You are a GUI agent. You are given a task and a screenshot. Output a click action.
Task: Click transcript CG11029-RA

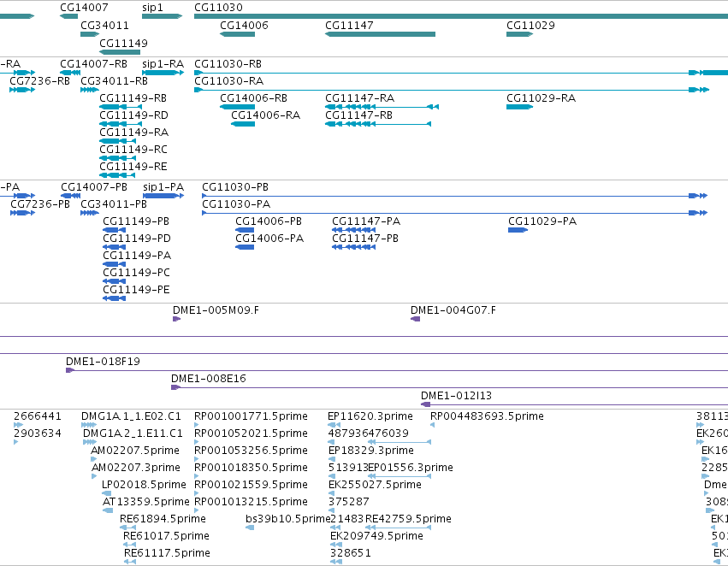tap(519, 107)
